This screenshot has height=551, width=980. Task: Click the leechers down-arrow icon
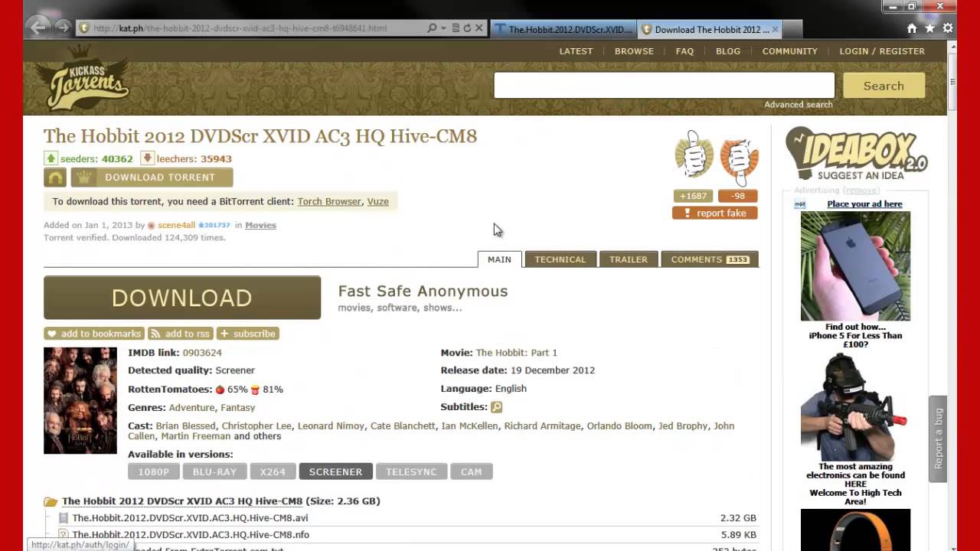coord(147,158)
